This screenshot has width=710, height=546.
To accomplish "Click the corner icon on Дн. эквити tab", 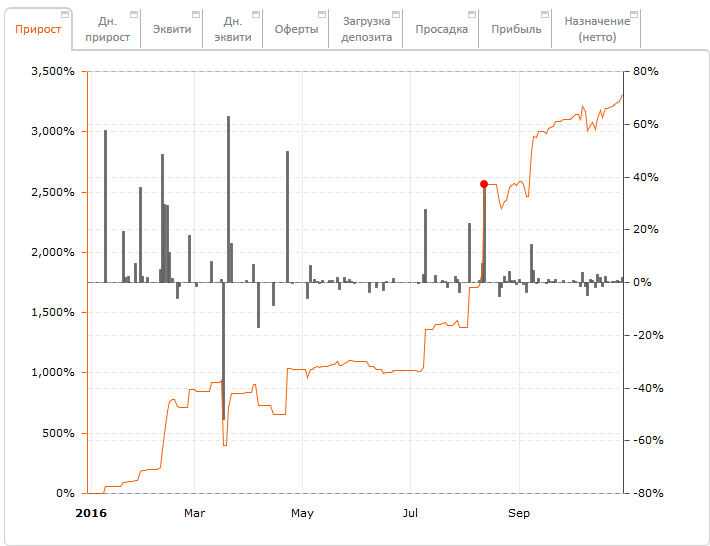I will pos(258,15).
